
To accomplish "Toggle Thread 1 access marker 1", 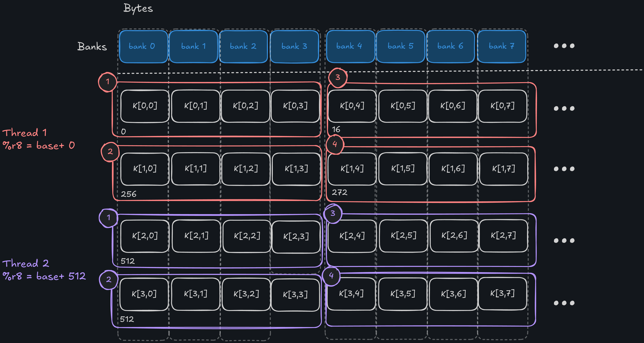I will tap(108, 81).
